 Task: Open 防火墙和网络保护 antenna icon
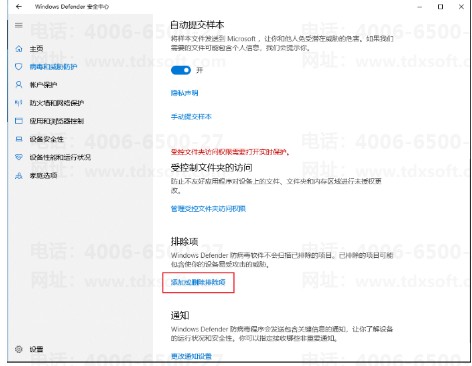(19, 103)
